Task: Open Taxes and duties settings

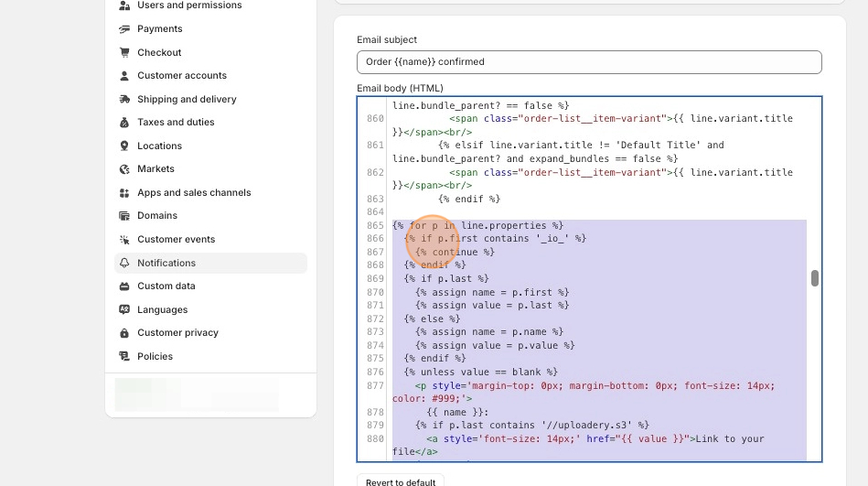Action: coord(176,122)
